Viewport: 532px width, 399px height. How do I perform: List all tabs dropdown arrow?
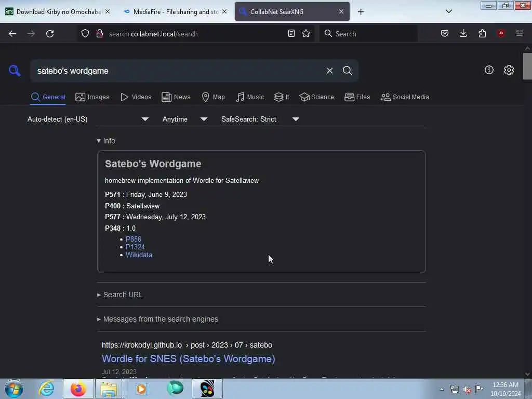click(x=448, y=11)
